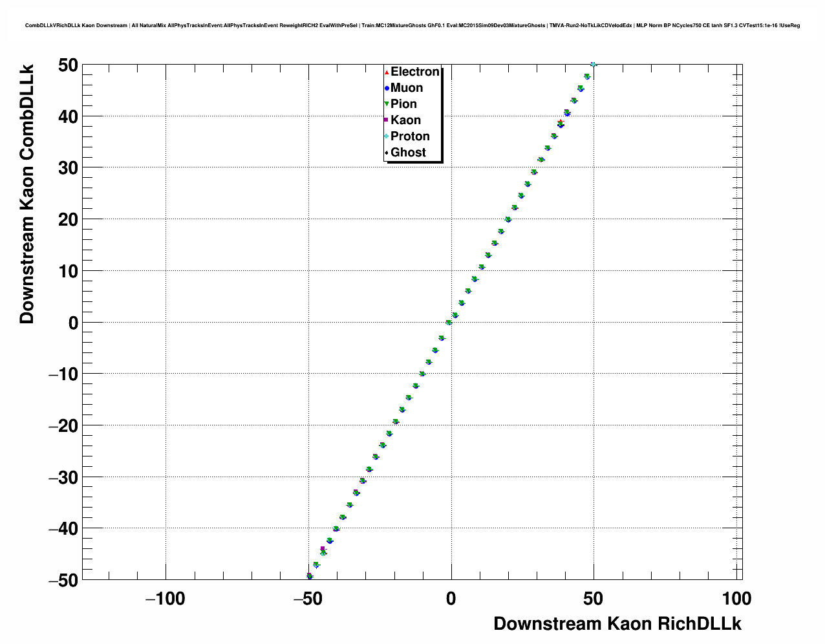Click the black Ghost diamond legend marker
825x644 pixels.
[x=386, y=153]
